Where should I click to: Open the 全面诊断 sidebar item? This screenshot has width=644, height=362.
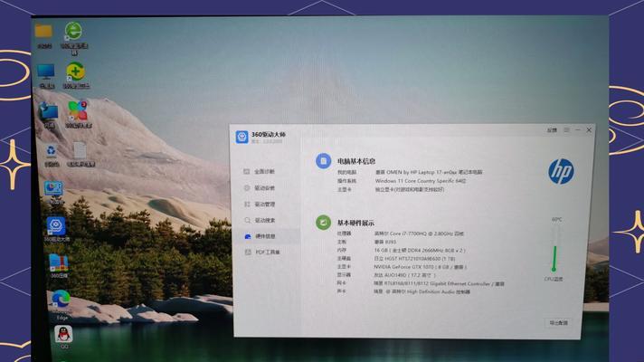tap(260, 171)
